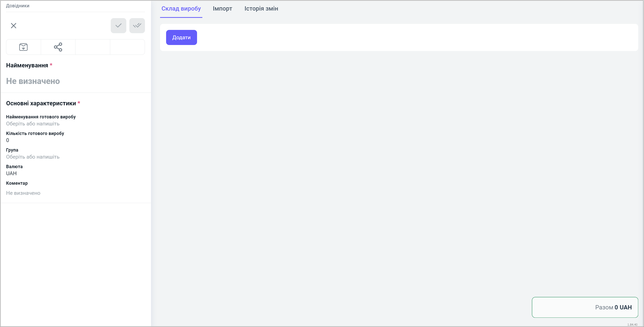
Task: Click the Кількість готового виробу value 0
Action: (8, 140)
